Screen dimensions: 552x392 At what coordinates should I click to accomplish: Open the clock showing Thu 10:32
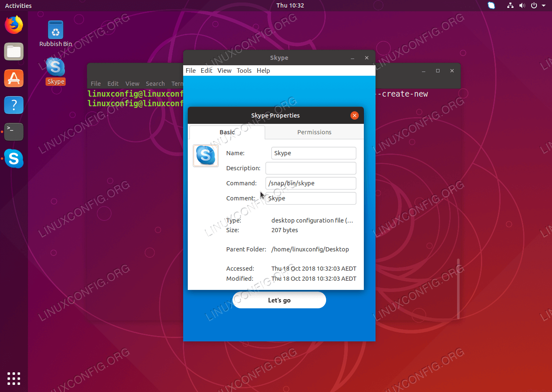(290, 5)
